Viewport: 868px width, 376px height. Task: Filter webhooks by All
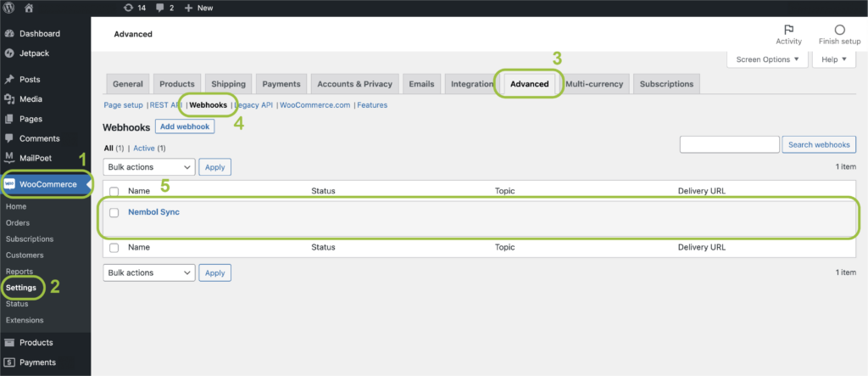coord(108,149)
